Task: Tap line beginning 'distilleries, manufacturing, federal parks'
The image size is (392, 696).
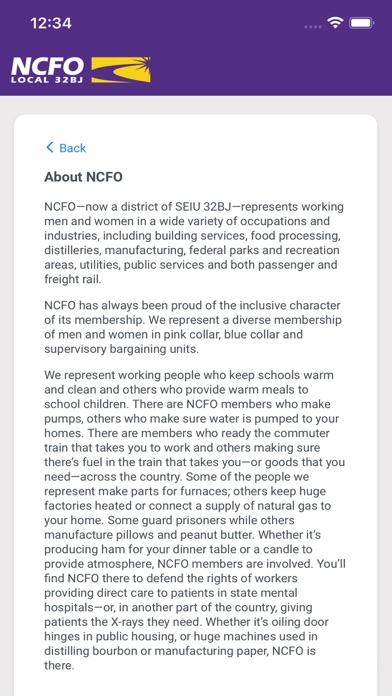Action: (x=191, y=250)
